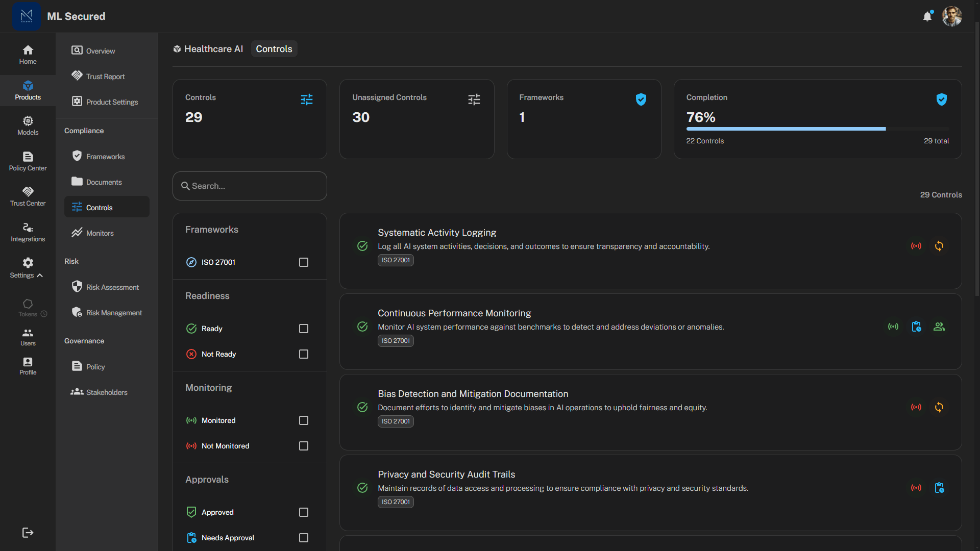Click sync icon on Systematic Activity Logging
Viewport: 980px width, 551px height.
pos(939,246)
